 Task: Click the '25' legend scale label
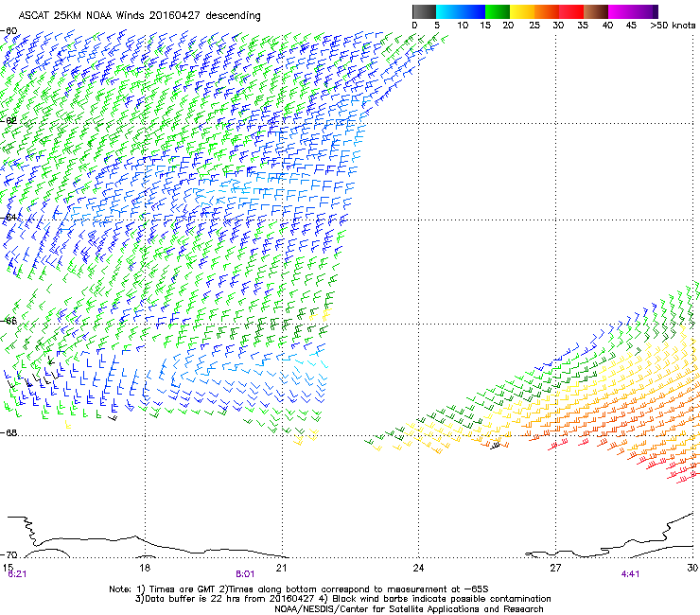tap(534, 26)
